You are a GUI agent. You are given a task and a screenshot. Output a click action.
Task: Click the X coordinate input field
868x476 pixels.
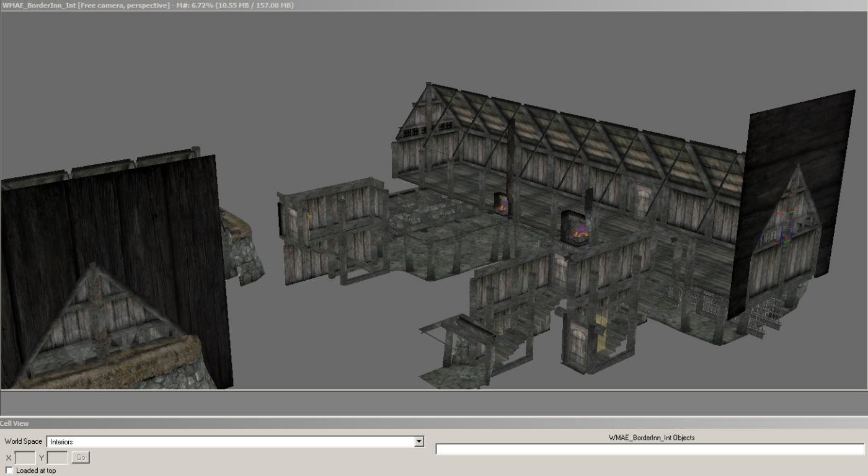point(25,457)
